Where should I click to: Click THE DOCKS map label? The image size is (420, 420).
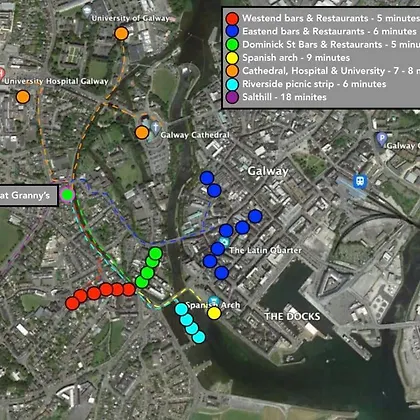(x=292, y=316)
